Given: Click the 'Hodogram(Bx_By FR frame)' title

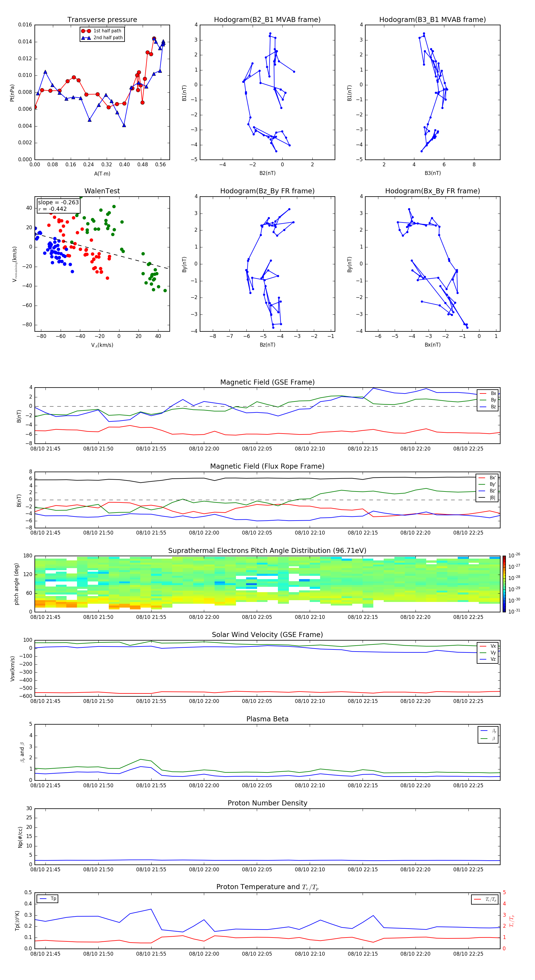Looking at the screenshot, I should point(432,191).
